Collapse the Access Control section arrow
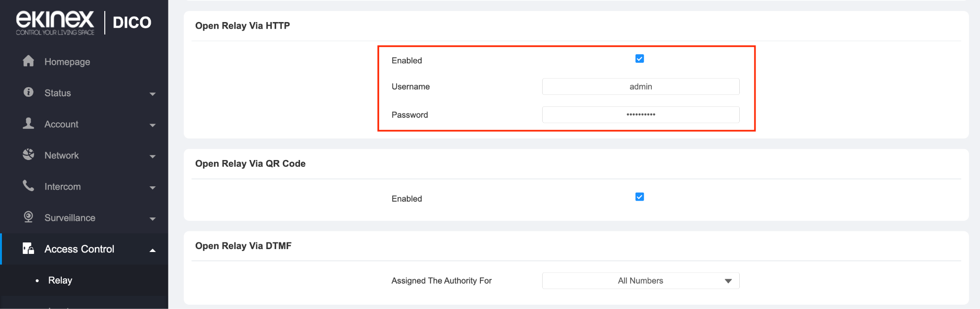980x309 pixels. (153, 250)
